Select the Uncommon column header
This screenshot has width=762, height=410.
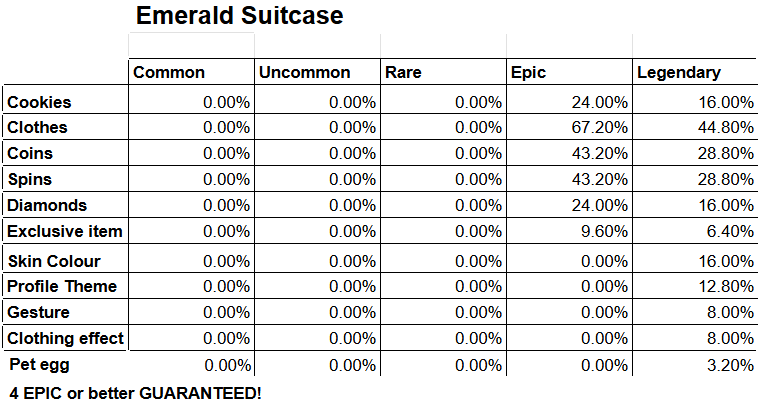(304, 73)
